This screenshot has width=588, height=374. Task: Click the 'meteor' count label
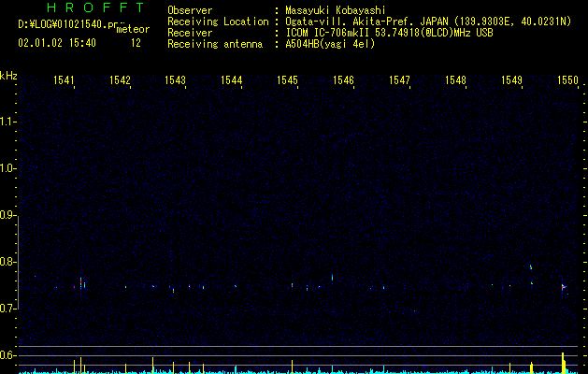point(133,29)
